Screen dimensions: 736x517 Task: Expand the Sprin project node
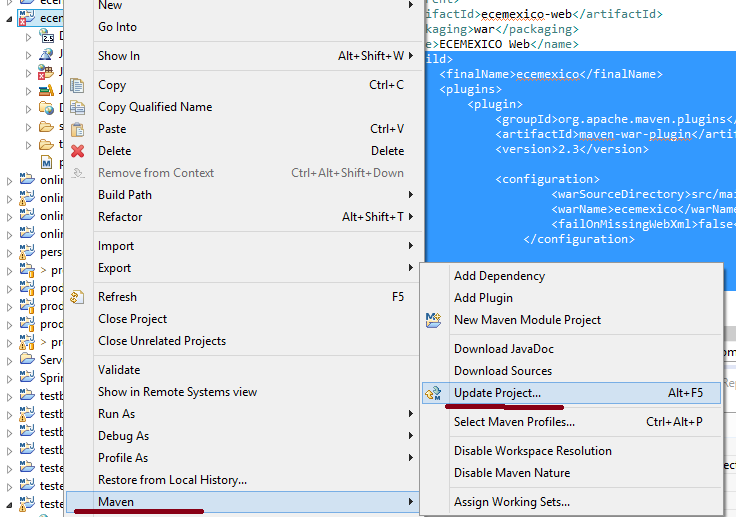click(9, 378)
